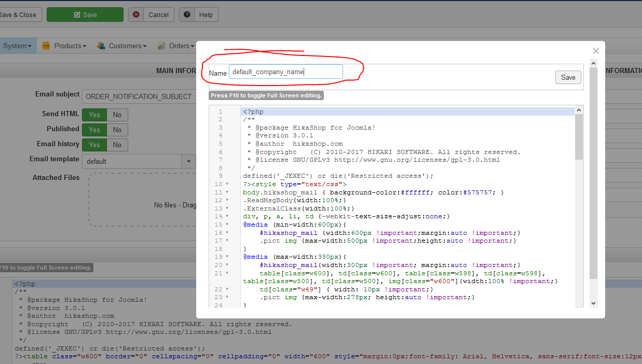Viewport: 642px width, 364px height.
Task: Click the Products box icon in menu
Action: tap(46, 46)
